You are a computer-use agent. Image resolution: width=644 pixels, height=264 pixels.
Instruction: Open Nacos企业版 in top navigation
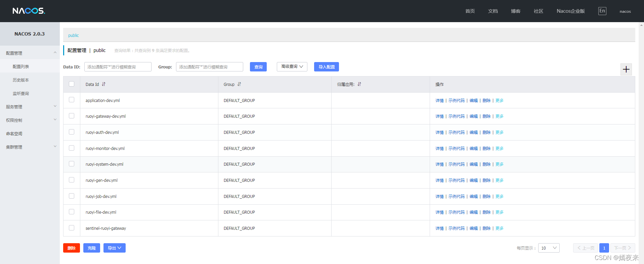pyautogui.click(x=571, y=11)
